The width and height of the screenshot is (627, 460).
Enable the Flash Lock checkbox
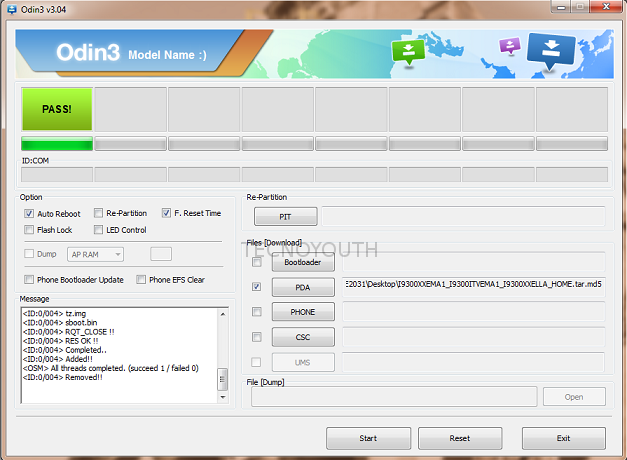(29, 230)
